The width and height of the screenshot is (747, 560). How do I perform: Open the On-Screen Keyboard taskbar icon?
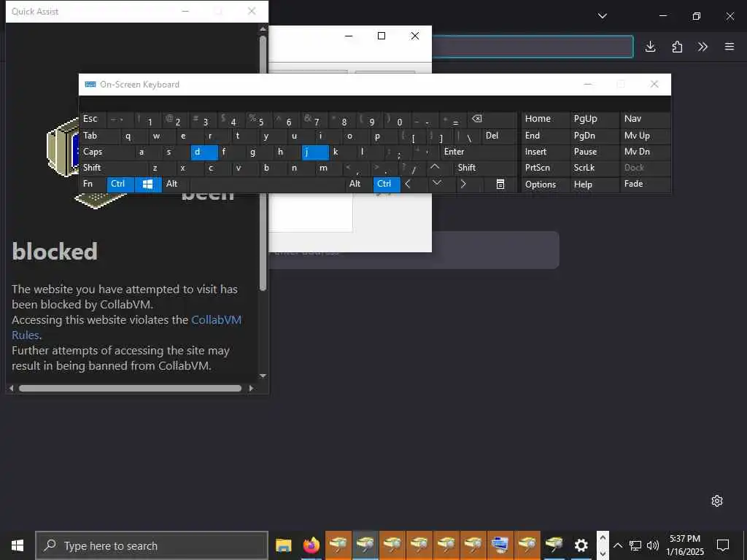[500, 545]
